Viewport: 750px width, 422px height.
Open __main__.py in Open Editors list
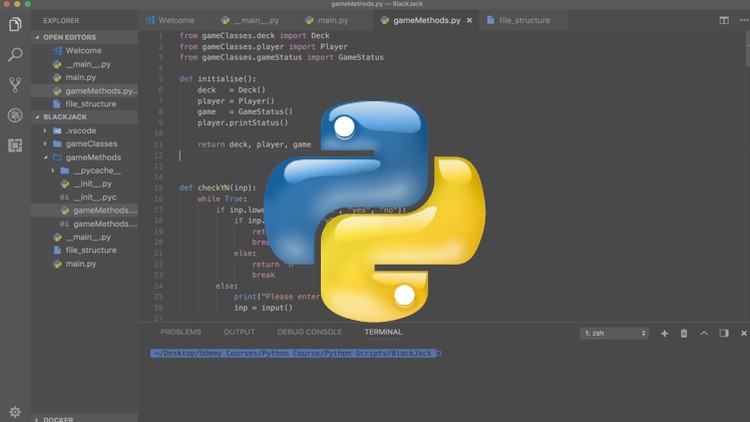click(x=85, y=64)
